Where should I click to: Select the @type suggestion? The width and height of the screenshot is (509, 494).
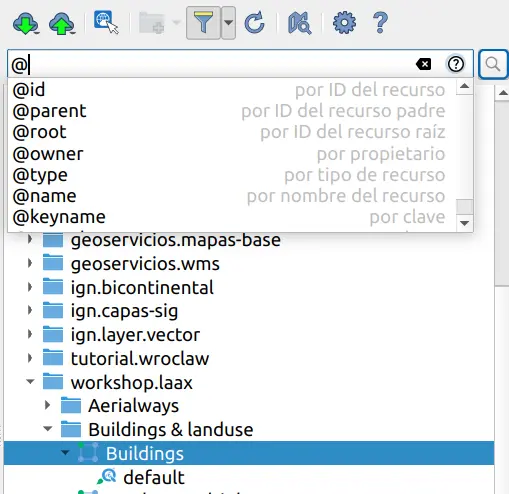[x=231, y=175]
